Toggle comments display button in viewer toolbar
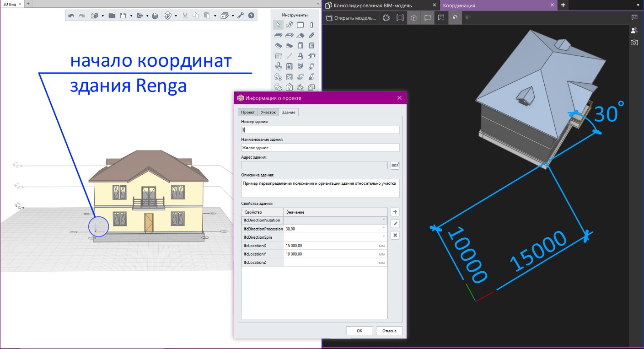Viewport: 644px width, 349px height. click(427, 18)
